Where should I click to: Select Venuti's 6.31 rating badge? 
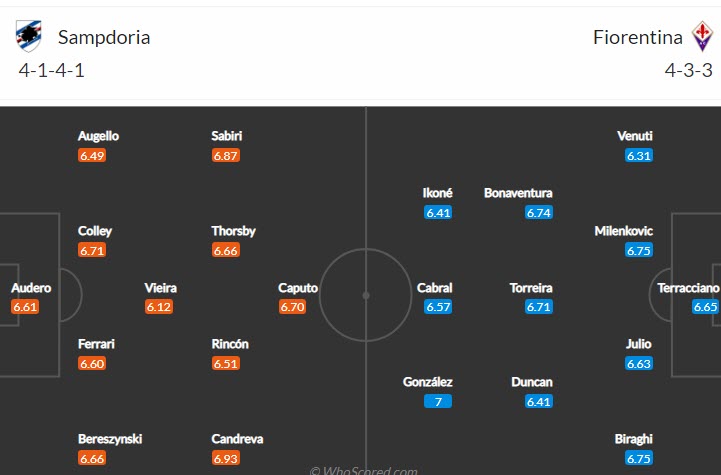click(x=639, y=156)
